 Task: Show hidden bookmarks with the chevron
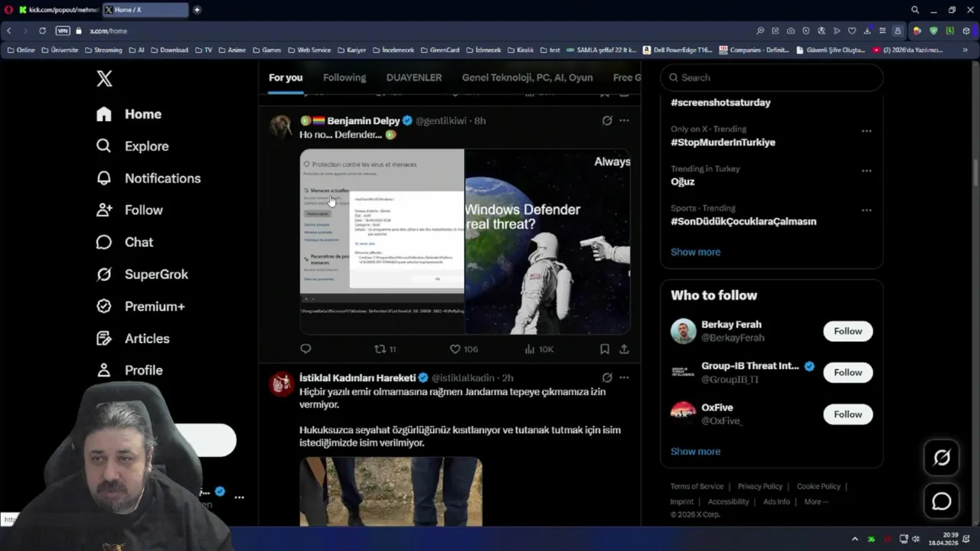click(966, 50)
